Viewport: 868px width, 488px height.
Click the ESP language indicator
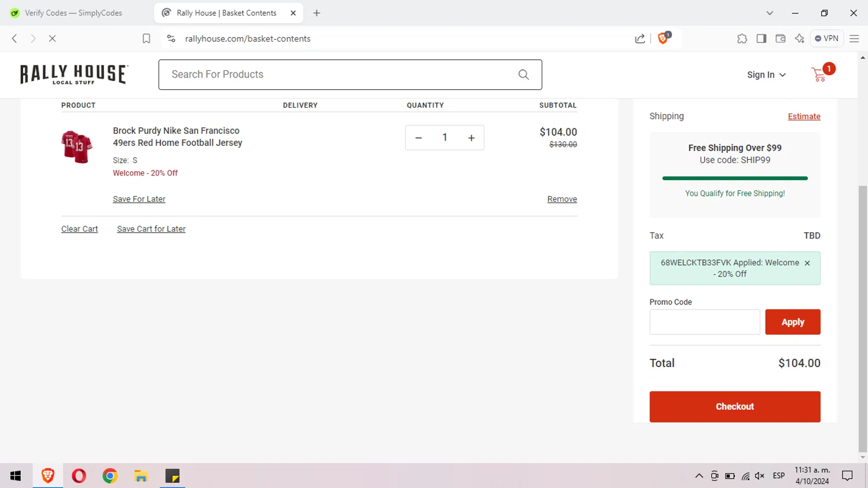click(x=779, y=476)
